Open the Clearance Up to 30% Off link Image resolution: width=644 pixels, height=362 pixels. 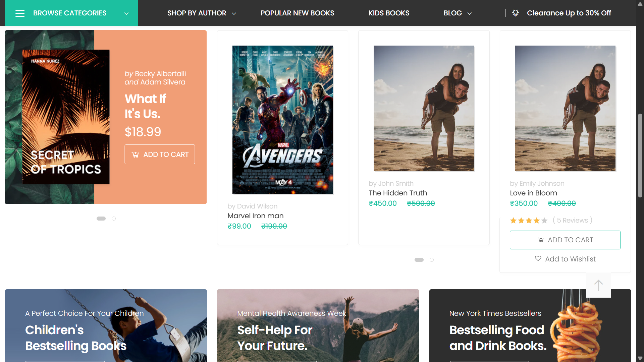pos(569,13)
